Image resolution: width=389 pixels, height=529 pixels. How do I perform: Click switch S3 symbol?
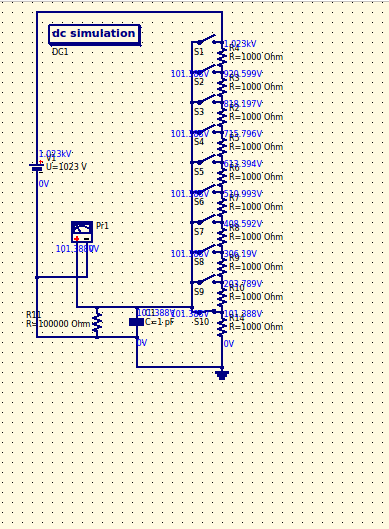[x=206, y=100]
